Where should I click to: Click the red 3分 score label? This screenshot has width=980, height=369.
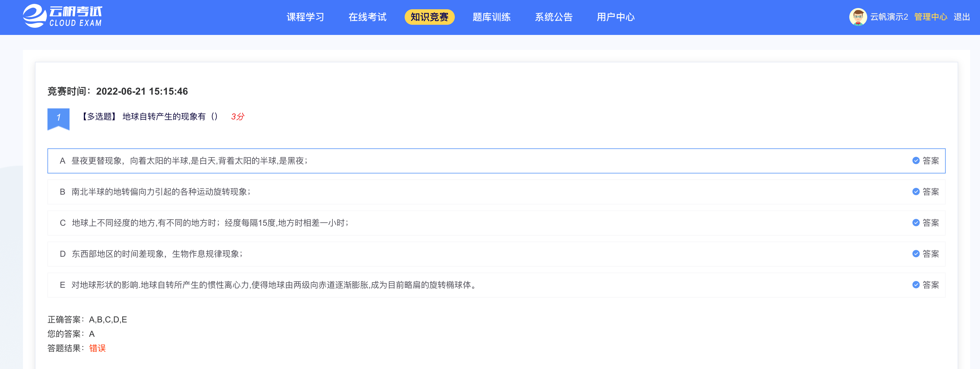point(238,116)
